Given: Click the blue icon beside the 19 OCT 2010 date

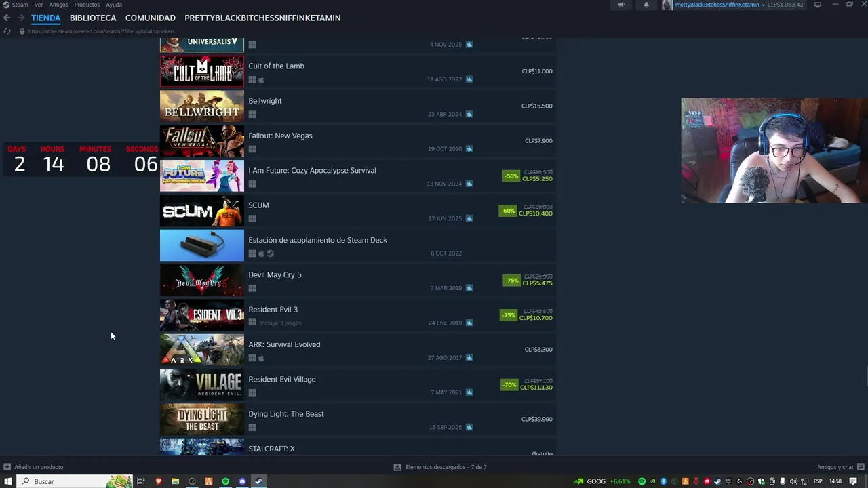Looking at the screenshot, I should tap(469, 149).
